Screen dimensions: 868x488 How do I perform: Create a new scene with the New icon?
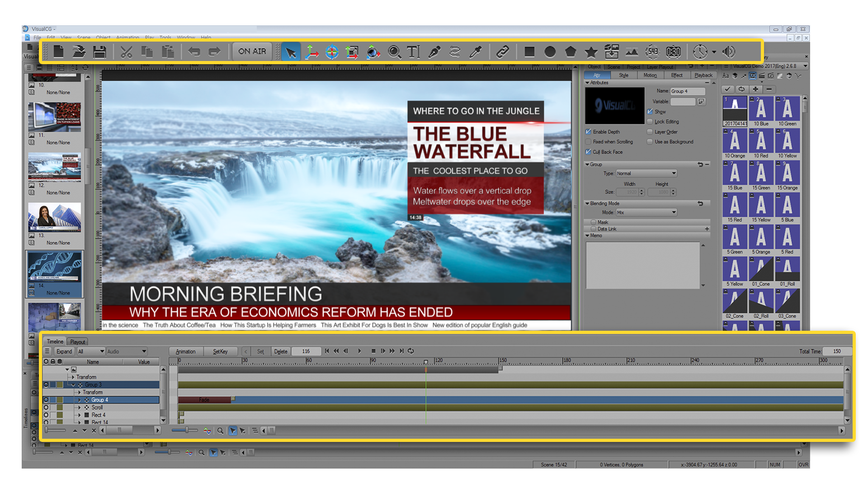(x=58, y=52)
